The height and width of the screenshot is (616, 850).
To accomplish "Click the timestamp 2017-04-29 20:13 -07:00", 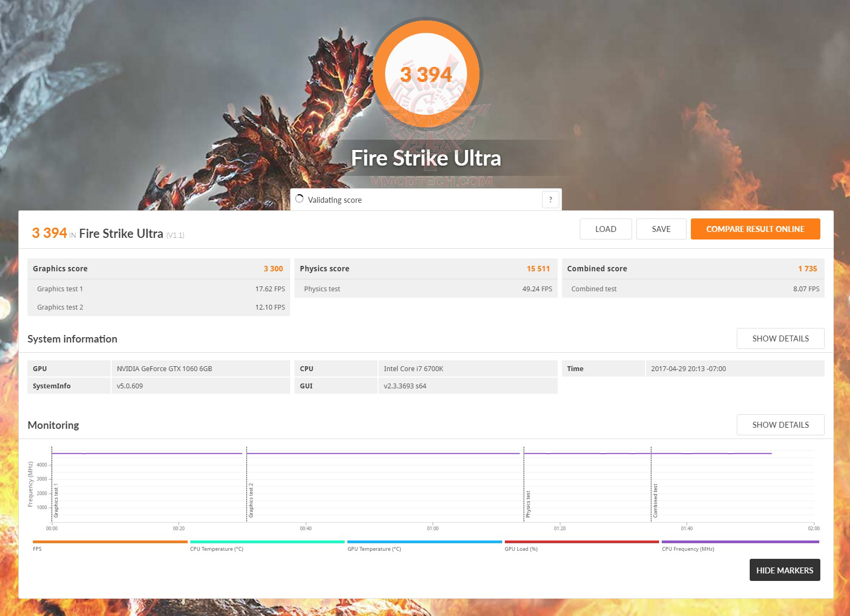I will (x=688, y=369).
